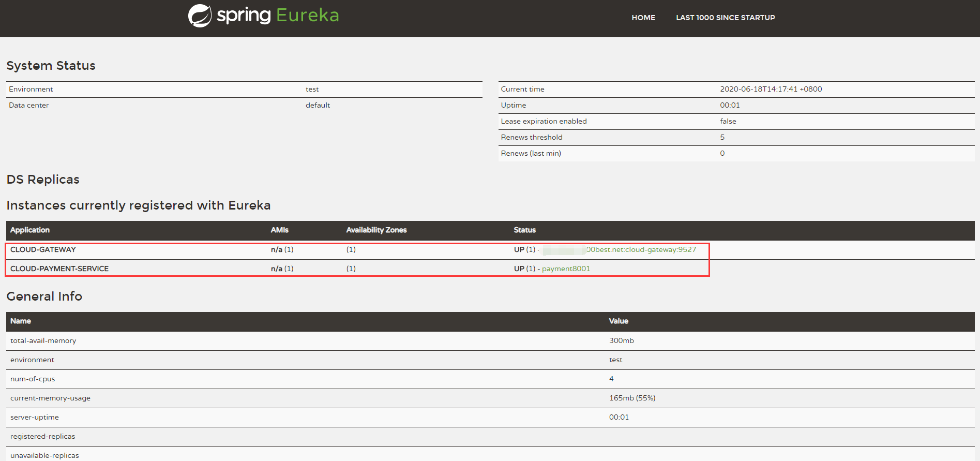Click the Renews threshold value 5
980x461 pixels.
point(722,137)
